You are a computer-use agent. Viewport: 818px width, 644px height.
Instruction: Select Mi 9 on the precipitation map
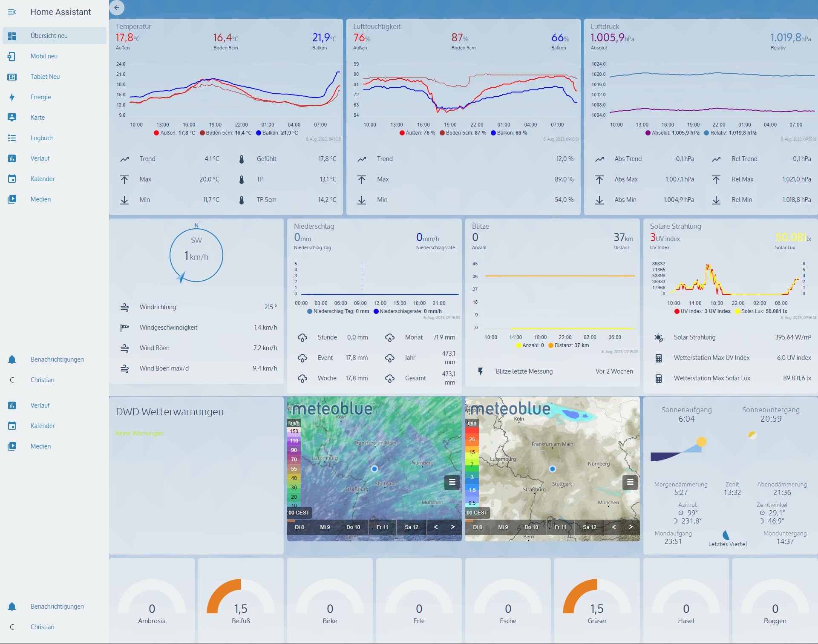tap(503, 527)
